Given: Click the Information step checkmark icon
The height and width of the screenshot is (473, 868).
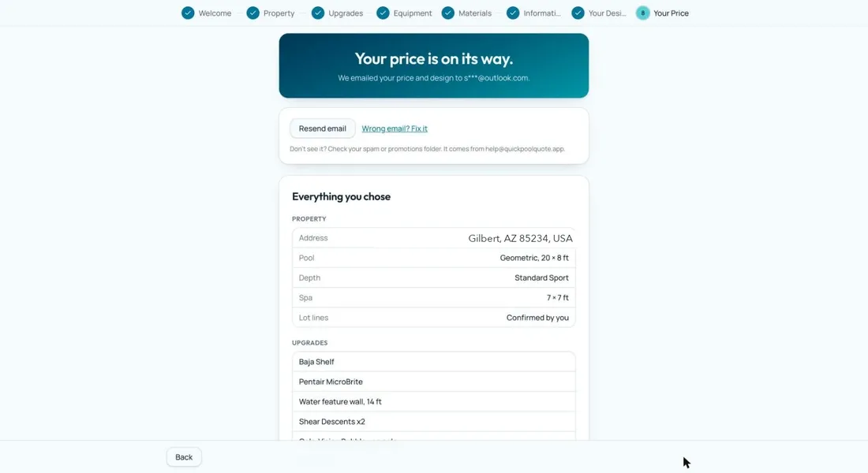Looking at the screenshot, I should [x=513, y=13].
